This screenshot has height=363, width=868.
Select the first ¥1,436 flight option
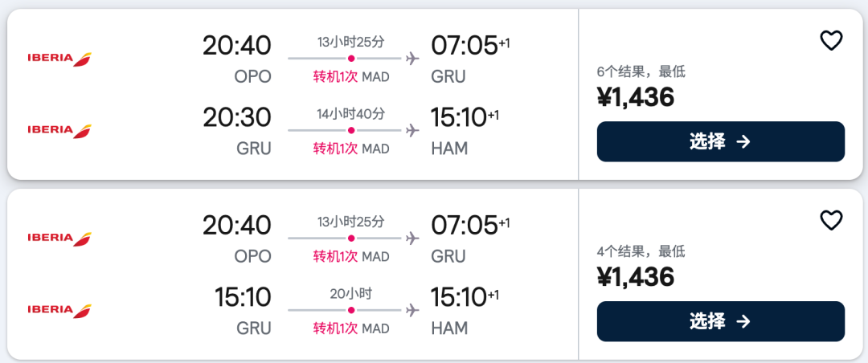click(720, 141)
